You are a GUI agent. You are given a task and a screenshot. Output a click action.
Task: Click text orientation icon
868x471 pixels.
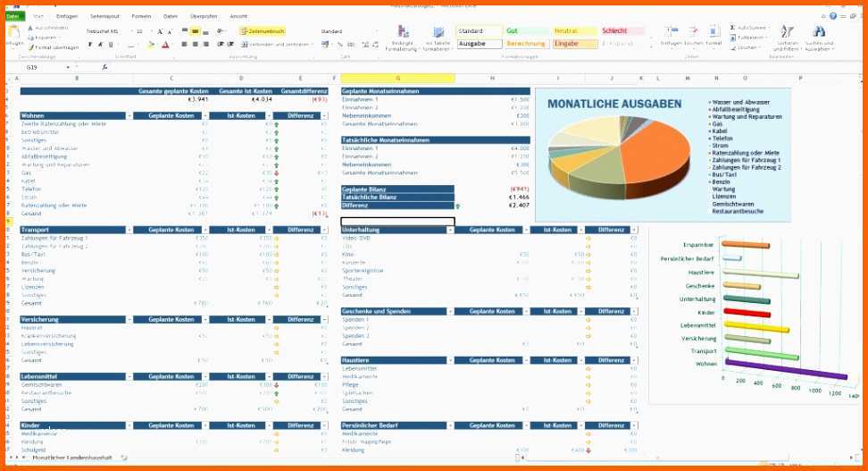(x=221, y=31)
